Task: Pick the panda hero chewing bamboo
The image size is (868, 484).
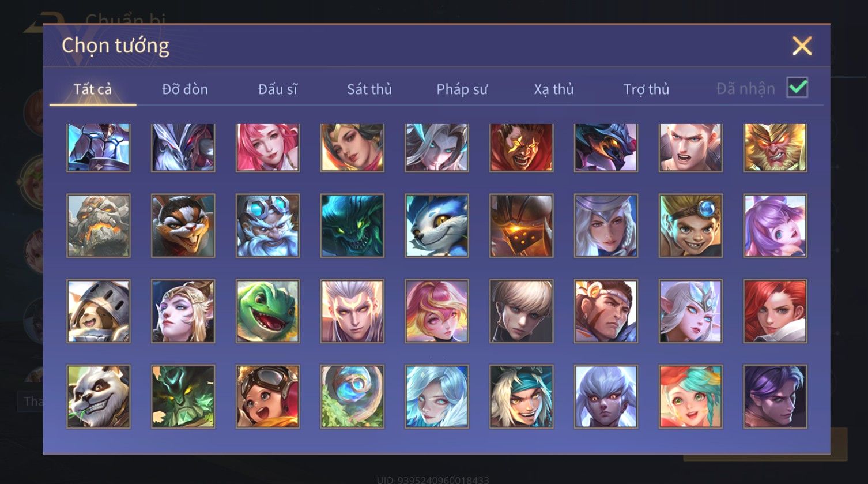Action: tap(99, 396)
